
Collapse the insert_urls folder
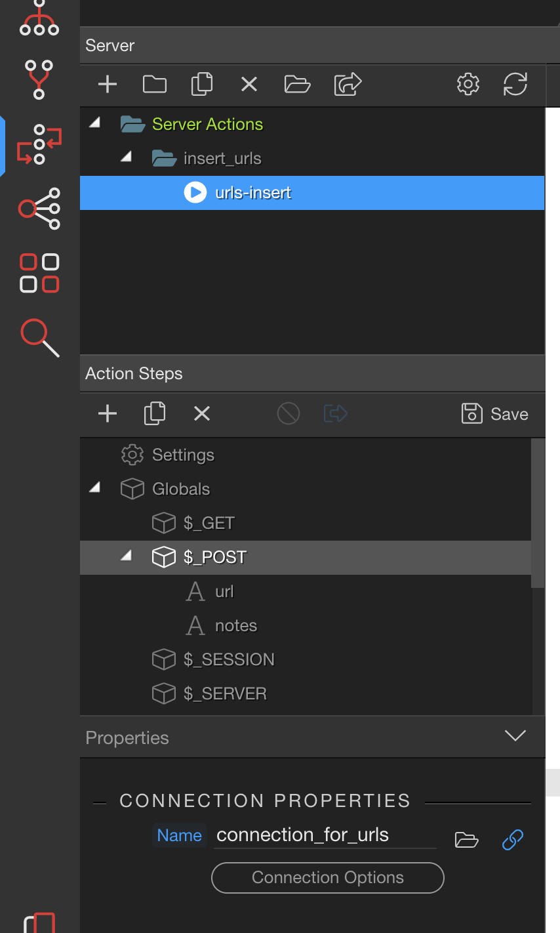click(127, 157)
